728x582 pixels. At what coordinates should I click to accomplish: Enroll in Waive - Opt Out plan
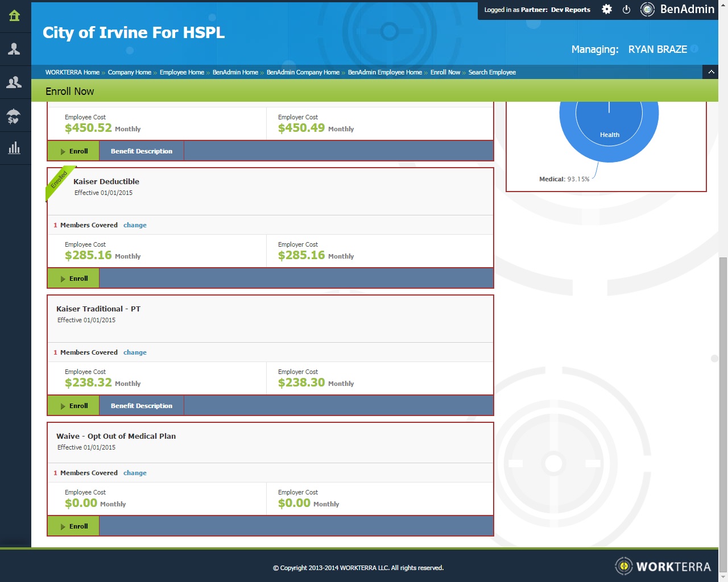(73, 526)
